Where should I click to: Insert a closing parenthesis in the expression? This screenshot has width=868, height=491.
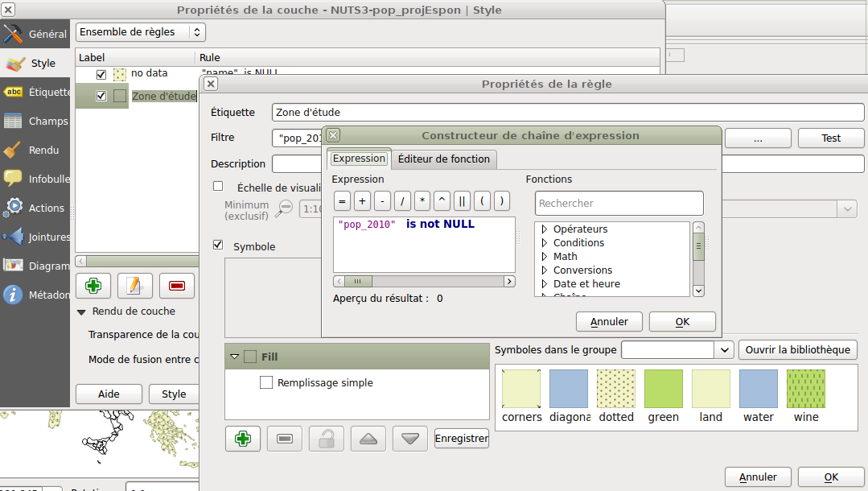coord(501,201)
